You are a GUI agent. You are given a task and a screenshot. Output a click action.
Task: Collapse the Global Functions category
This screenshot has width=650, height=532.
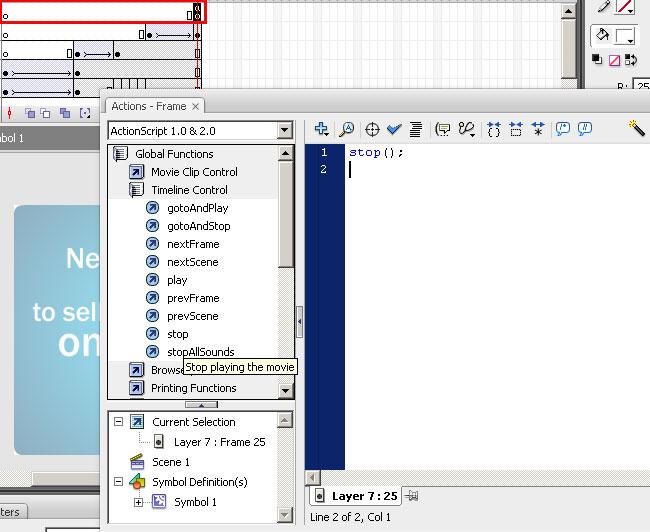[x=120, y=154]
